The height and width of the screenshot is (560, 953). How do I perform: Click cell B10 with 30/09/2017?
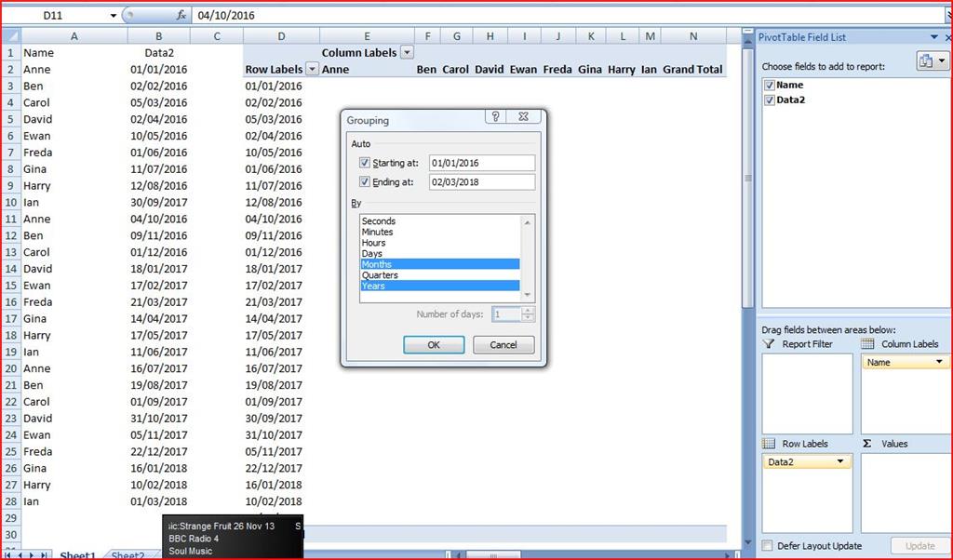click(x=158, y=202)
